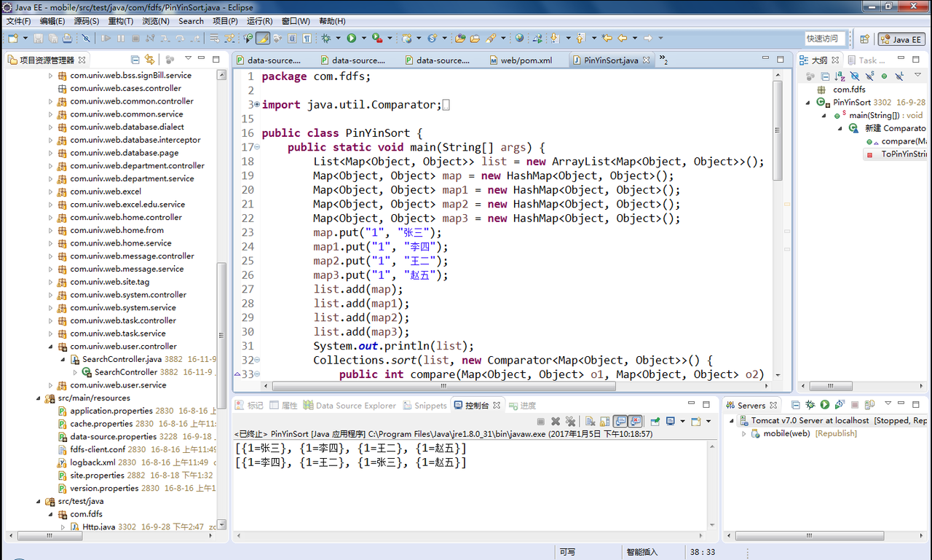932x560 pixels.
Task: Open the Debug configurations dropdown arrow
Action: tap(339, 38)
